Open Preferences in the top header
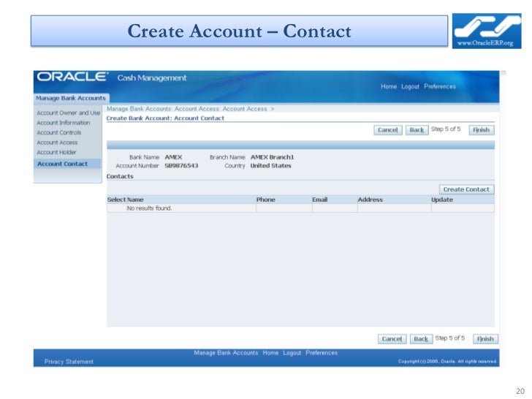This screenshot has height=399, width=532. click(x=440, y=86)
